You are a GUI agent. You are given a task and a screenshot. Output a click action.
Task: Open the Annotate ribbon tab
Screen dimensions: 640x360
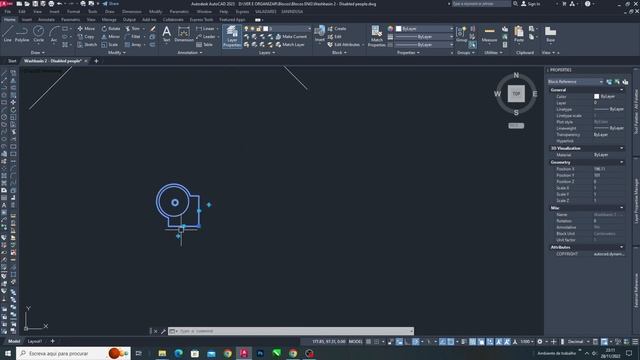(46, 20)
